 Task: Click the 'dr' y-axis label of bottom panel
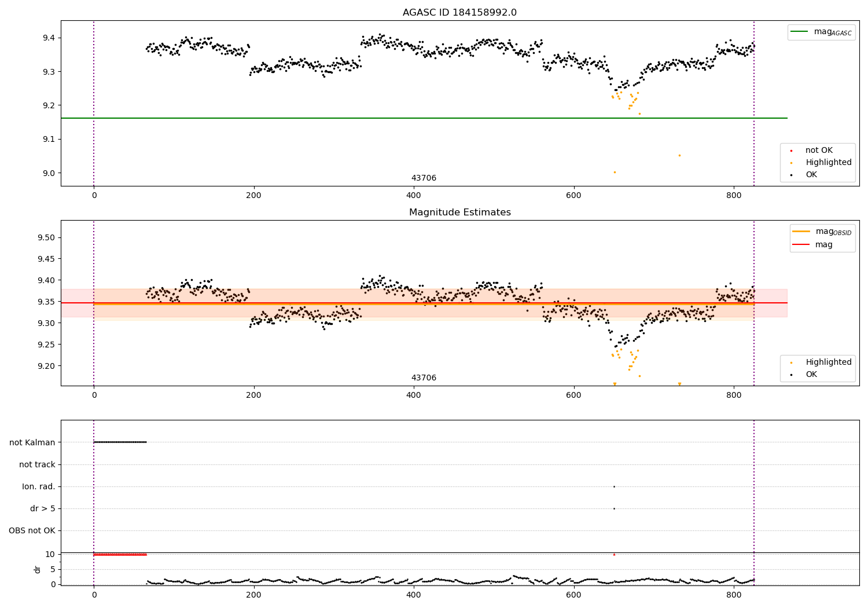tap(38, 569)
